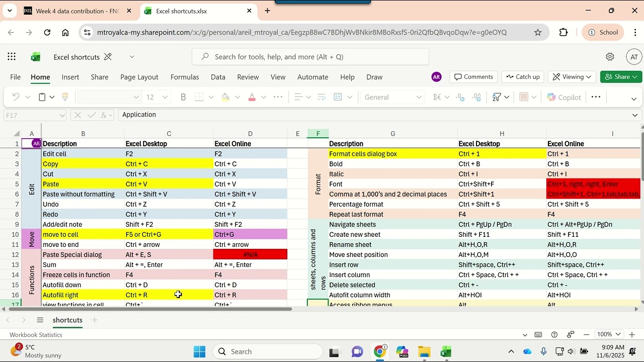
Task: Open the all sheets list icon
Action: tap(40, 320)
